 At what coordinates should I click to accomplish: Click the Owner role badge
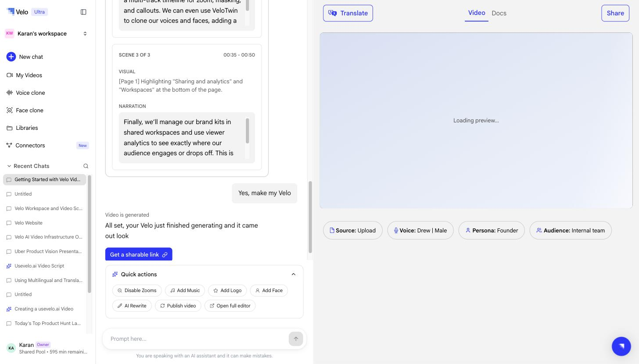click(x=43, y=345)
